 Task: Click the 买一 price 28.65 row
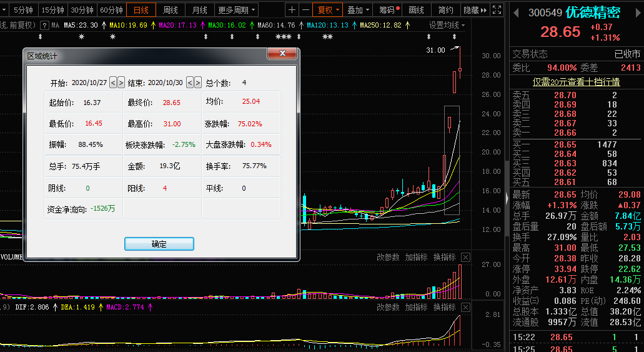tap(577, 145)
